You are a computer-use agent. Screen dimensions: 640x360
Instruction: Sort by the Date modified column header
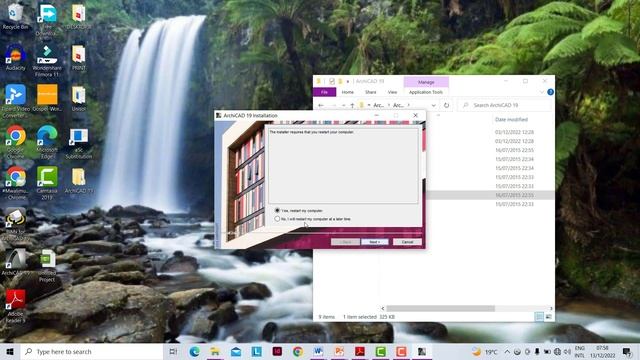[x=511, y=120]
